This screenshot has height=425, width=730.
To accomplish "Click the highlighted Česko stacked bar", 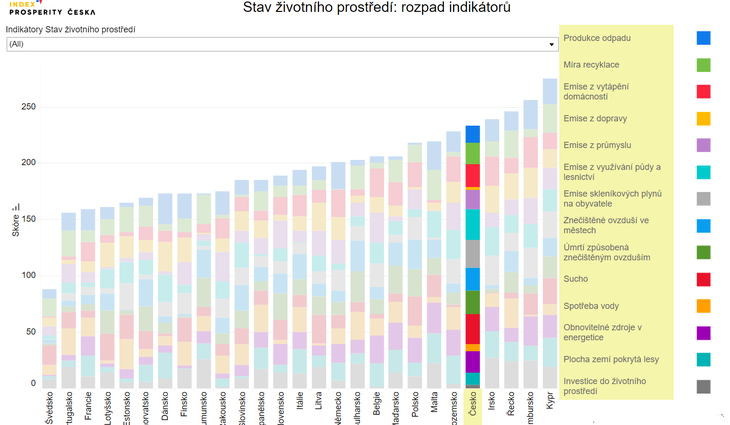I will tap(472, 257).
